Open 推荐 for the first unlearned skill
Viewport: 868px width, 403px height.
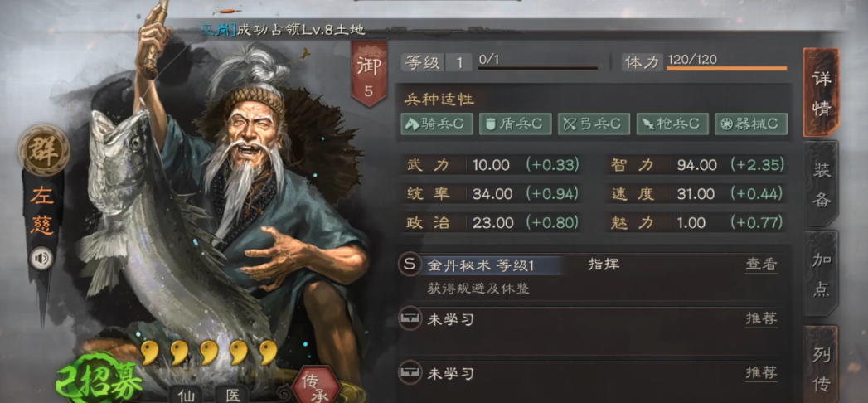tap(761, 319)
